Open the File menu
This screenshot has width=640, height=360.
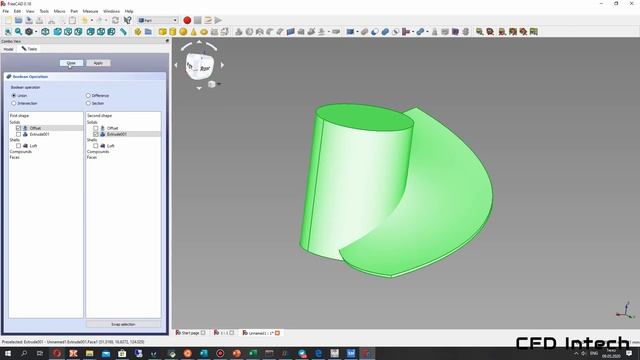(6, 11)
